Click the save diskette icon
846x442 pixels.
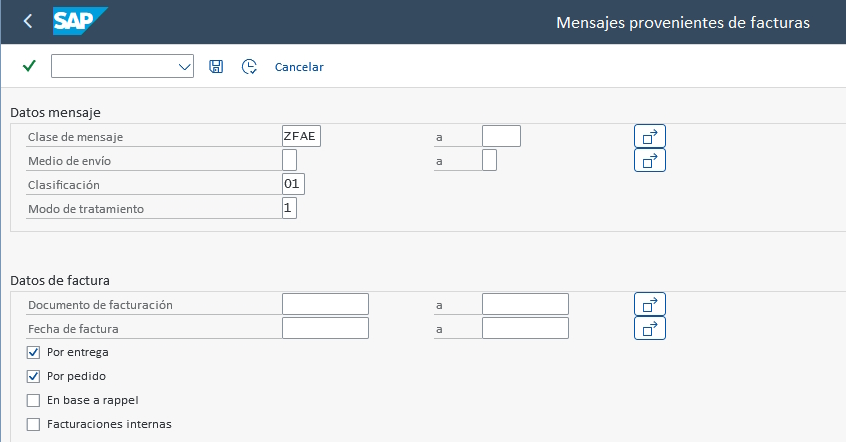[x=216, y=66]
